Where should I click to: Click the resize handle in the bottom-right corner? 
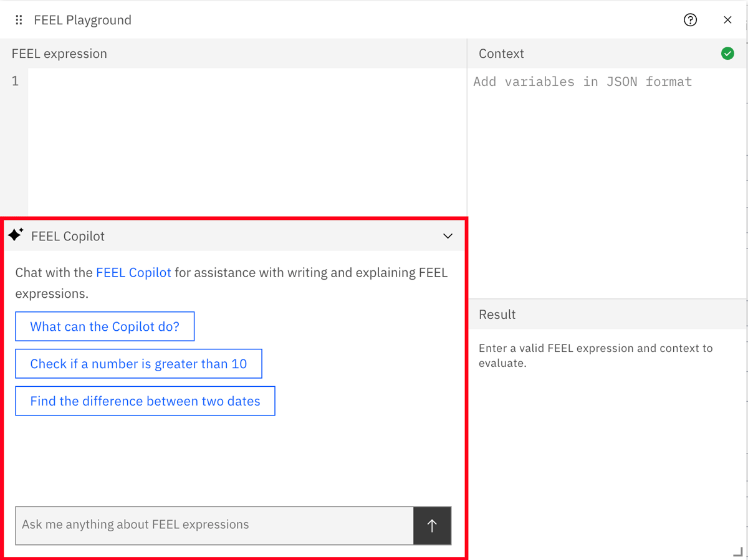coord(737,551)
